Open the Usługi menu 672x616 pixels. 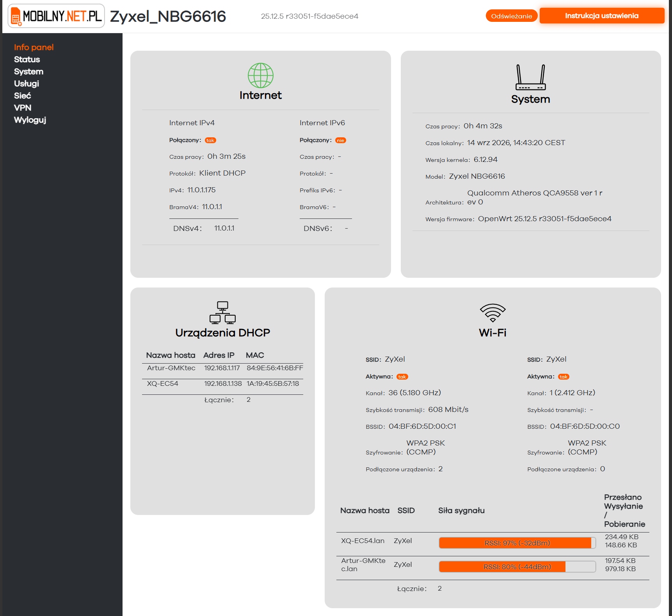pos(27,83)
